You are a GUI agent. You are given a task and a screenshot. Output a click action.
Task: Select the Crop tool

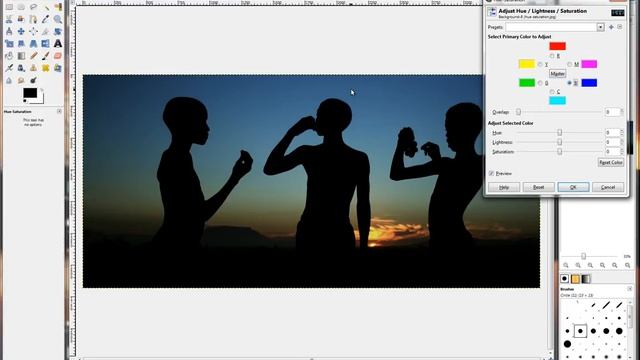pyautogui.click(x=46, y=31)
